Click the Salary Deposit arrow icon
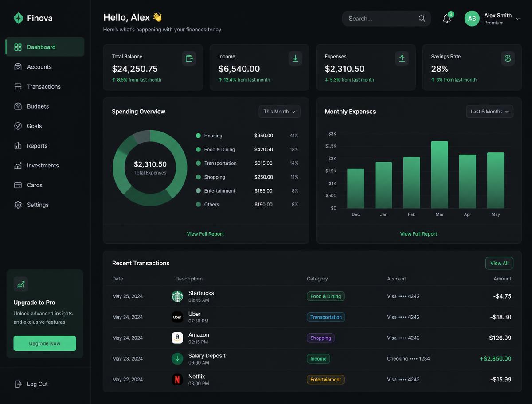The height and width of the screenshot is (404, 532). point(177,359)
